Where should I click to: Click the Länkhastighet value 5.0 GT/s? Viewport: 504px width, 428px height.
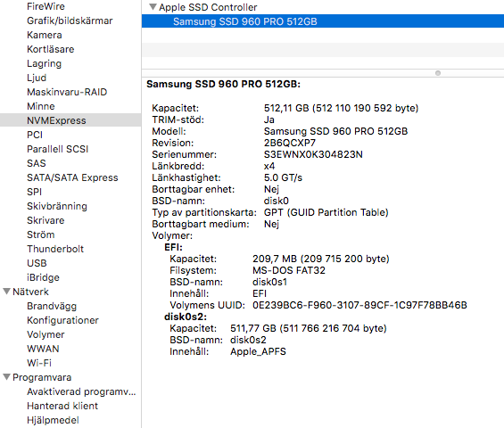point(283,177)
